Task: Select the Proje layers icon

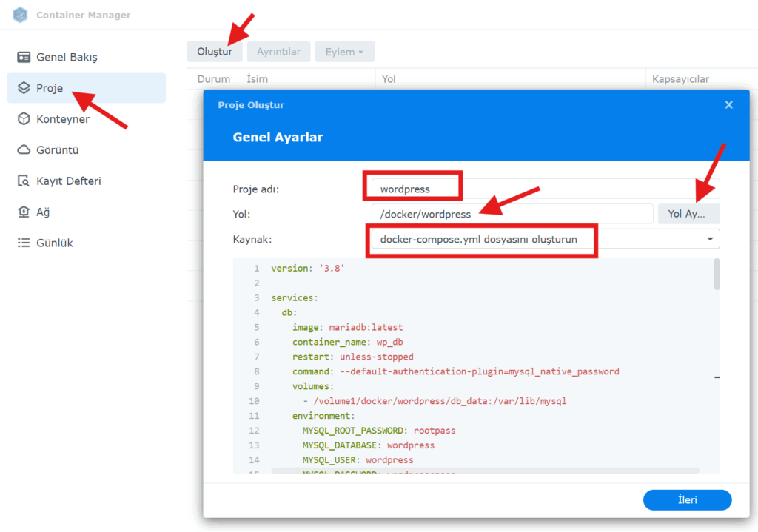Action: pos(24,88)
